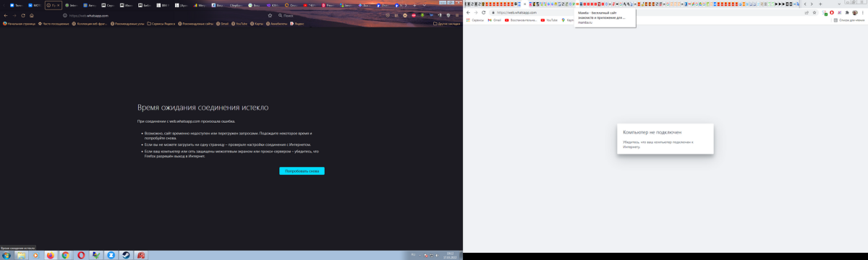
Task: Go back using the Firefox back arrow
Action: [x=6, y=15]
